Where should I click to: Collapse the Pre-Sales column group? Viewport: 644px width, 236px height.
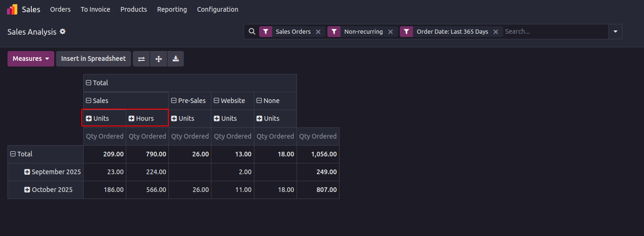click(x=174, y=101)
